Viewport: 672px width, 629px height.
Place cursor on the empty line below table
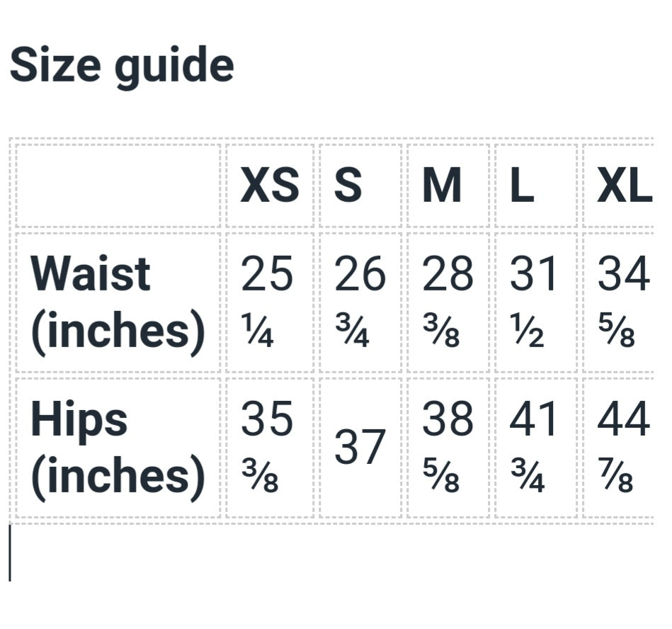pos(331,553)
